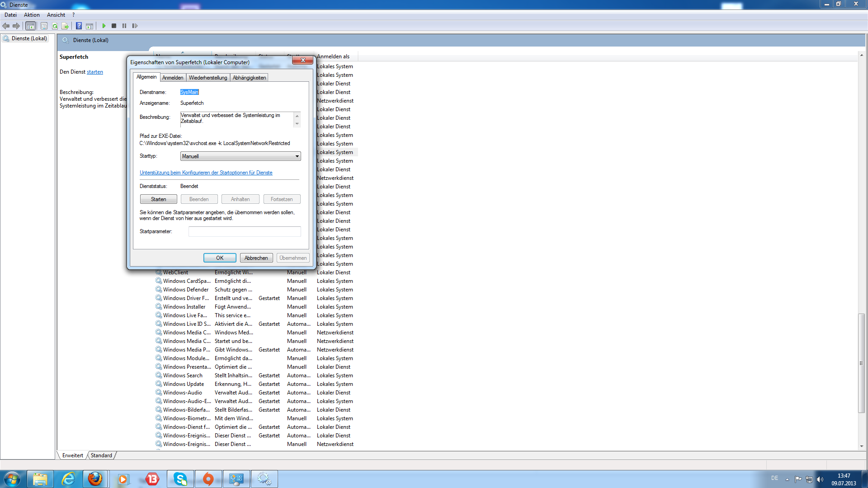Open the taskbar clock showing 13:47

(x=844, y=479)
